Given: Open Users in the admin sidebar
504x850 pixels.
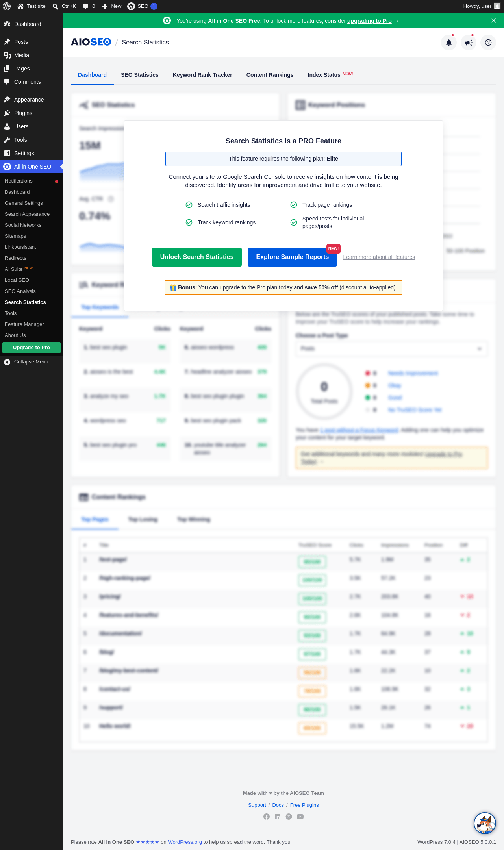Looking at the screenshot, I should [31, 126].
